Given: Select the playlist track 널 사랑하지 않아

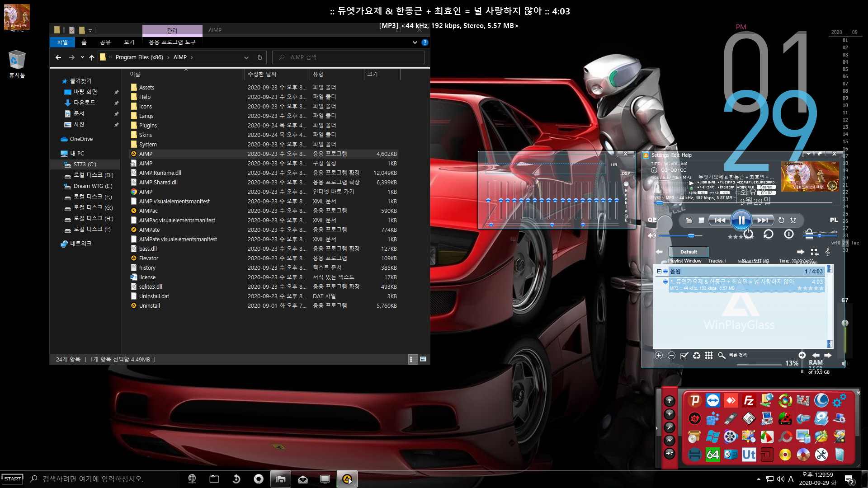Looking at the screenshot, I should 746,285.
